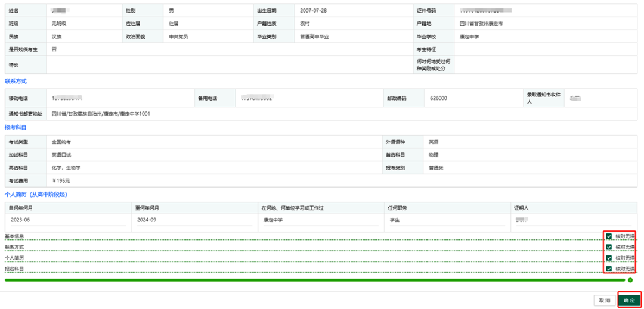Click the green checkmark icon ending the progress bar
The image size is (644, 309).
(x=630, y=280)
